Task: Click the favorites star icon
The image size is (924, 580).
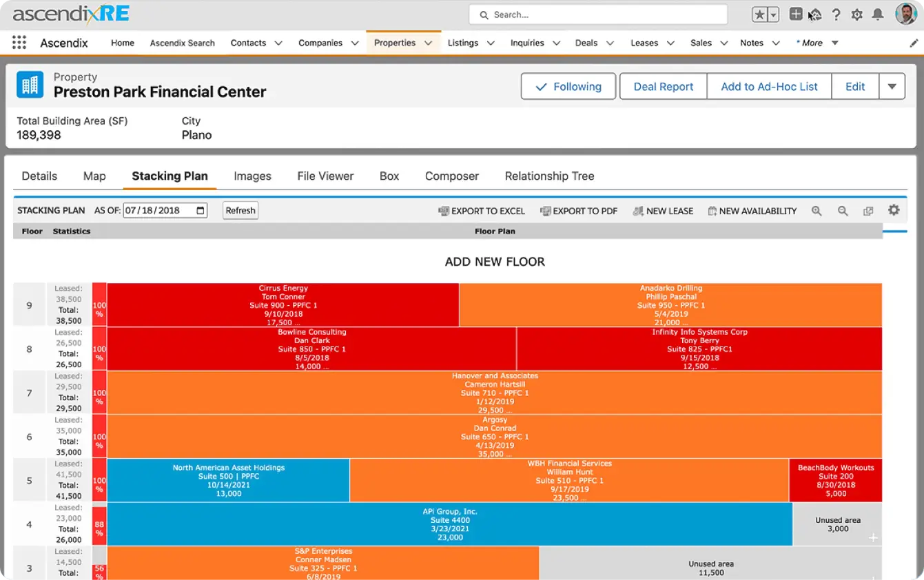Action: coord(759,14)
